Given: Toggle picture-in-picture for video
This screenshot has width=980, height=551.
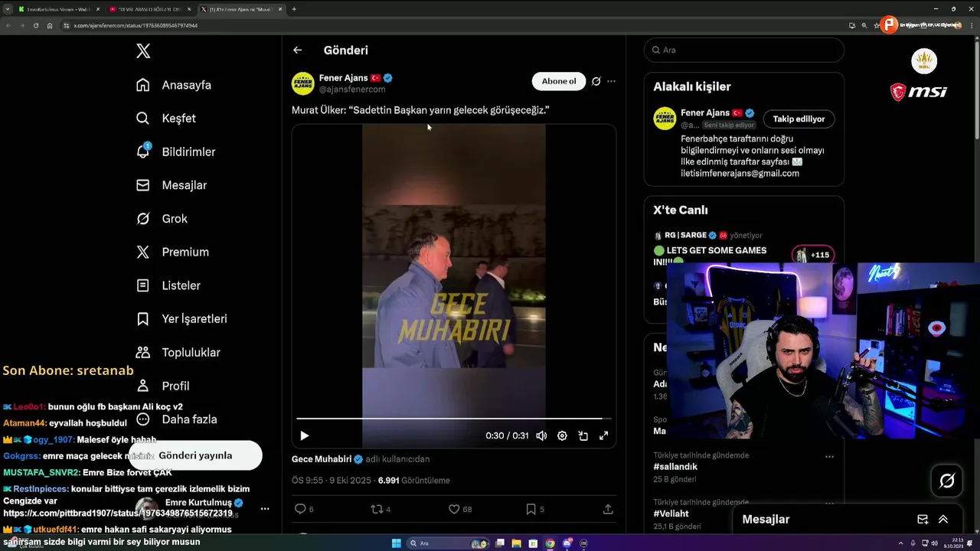Looking at the screenshot, I should (583, 435).
